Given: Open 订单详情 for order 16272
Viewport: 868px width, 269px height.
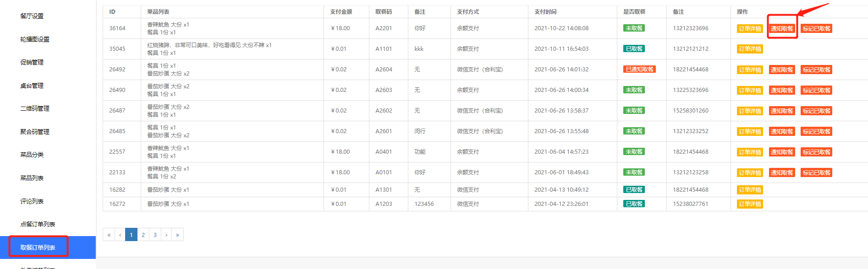Looking at the screenshot, I should [750, 204].
